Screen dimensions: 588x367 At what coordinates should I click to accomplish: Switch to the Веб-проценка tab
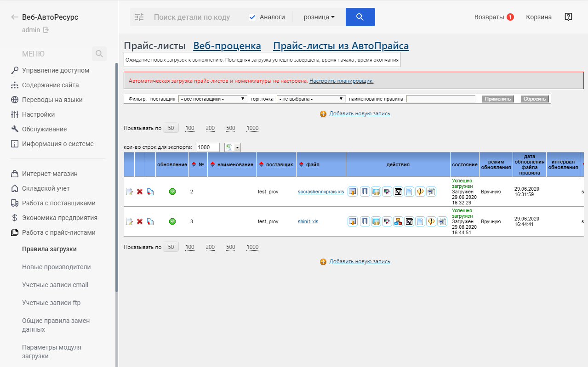tap(227, 46)
